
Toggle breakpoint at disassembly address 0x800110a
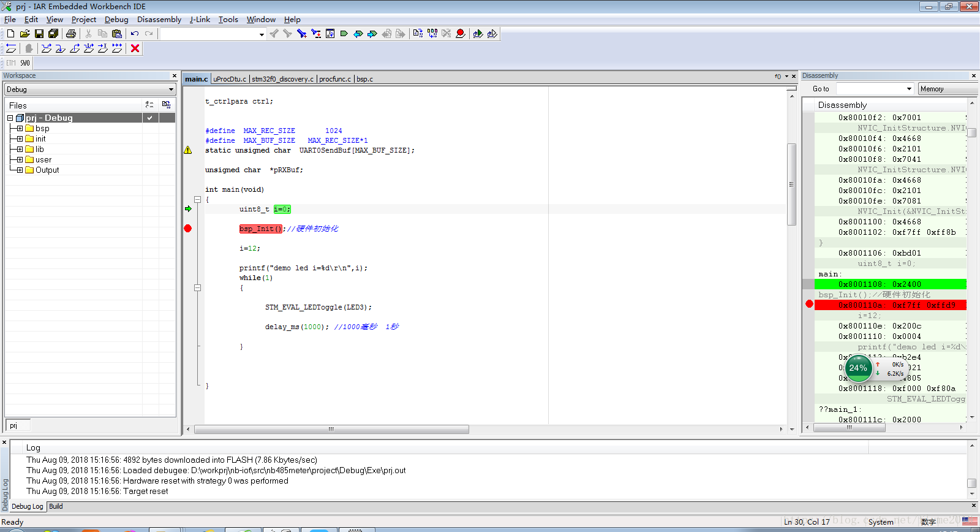(809, 304)
